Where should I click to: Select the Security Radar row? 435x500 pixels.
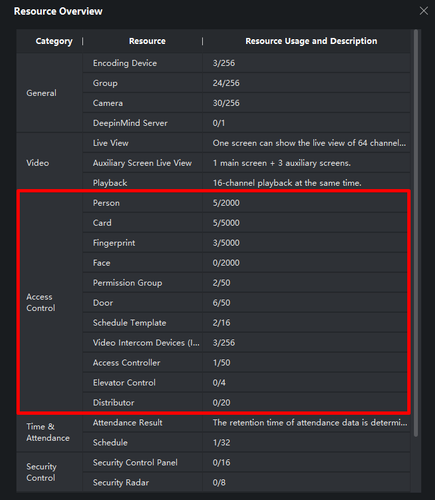tap(246, 482)
